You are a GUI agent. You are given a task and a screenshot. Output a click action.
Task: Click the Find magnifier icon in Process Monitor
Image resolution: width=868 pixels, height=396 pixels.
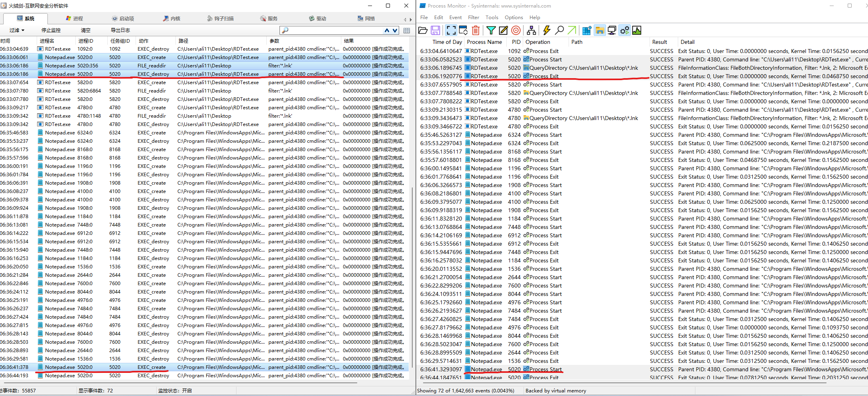pos(559,30)
